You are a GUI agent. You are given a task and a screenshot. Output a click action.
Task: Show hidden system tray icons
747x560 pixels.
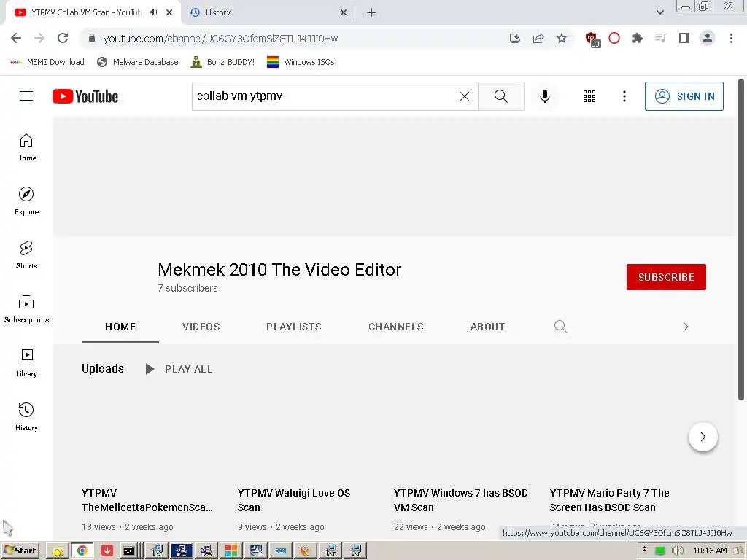(644, 550)
